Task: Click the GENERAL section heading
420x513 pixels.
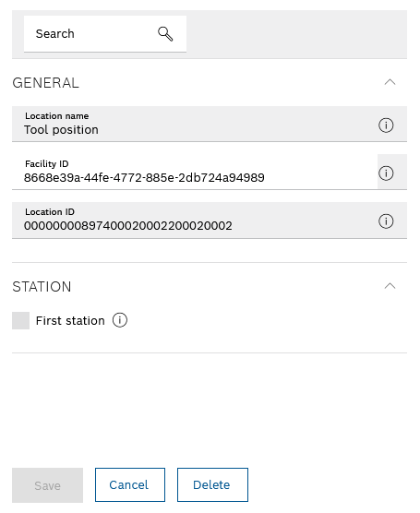Action: point(45,83)
